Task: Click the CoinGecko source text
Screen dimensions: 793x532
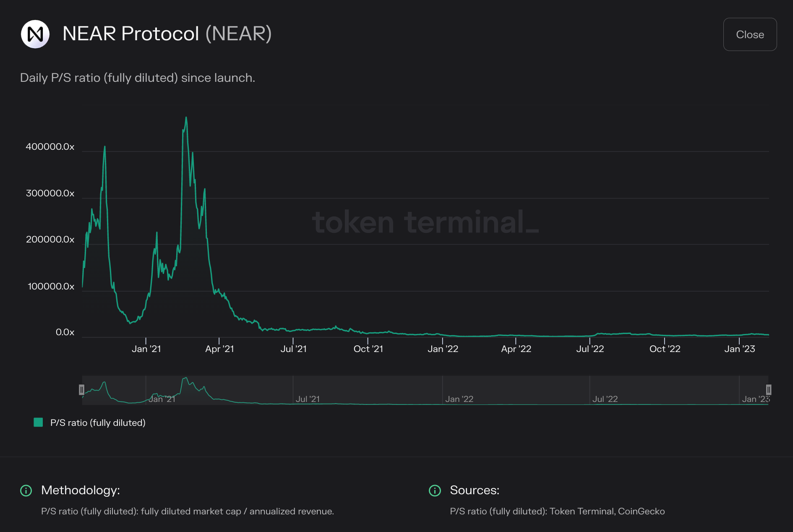Action: [x=641, y=511]
